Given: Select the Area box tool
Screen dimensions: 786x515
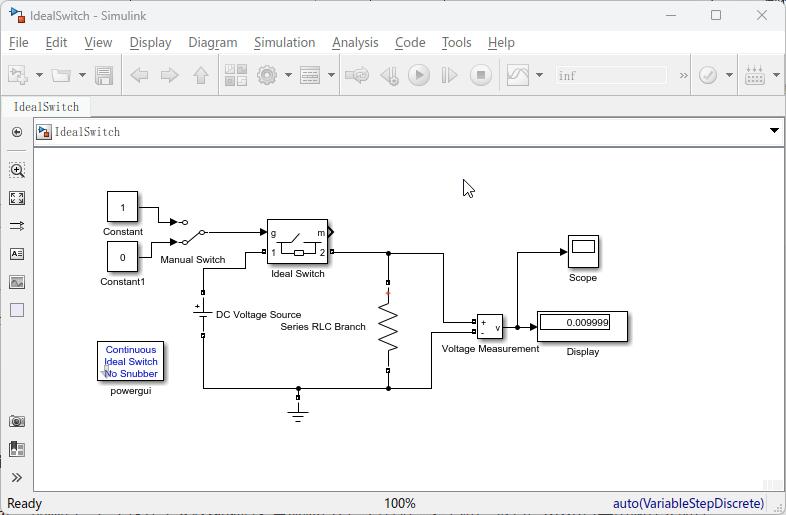Looking at the screenshot, I should [17, 310].
